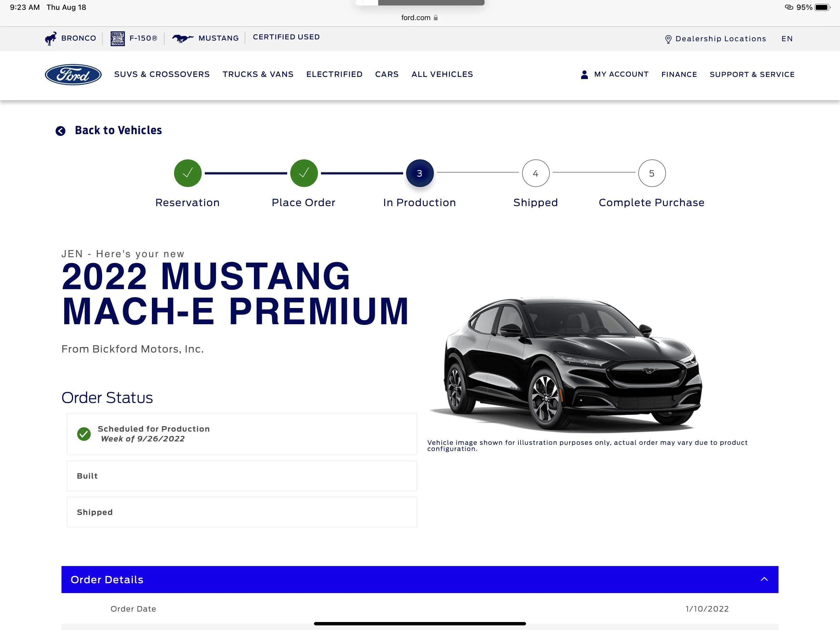Click the Scheduled for Production row text
This screenshot has width=840, height=630.
point(154,429)
